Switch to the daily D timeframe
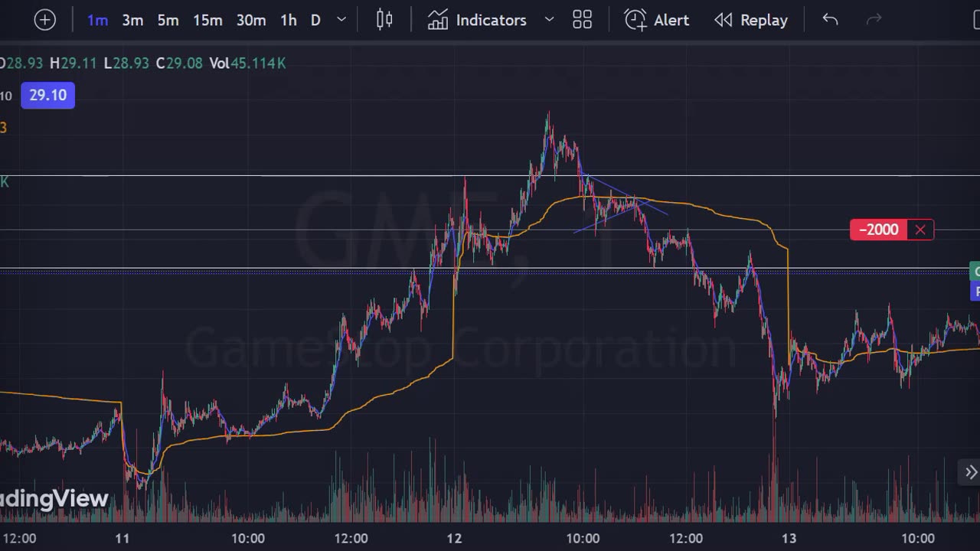Image resolution: width=980 pixels, height=551 pixels. [x=315, y=21]
